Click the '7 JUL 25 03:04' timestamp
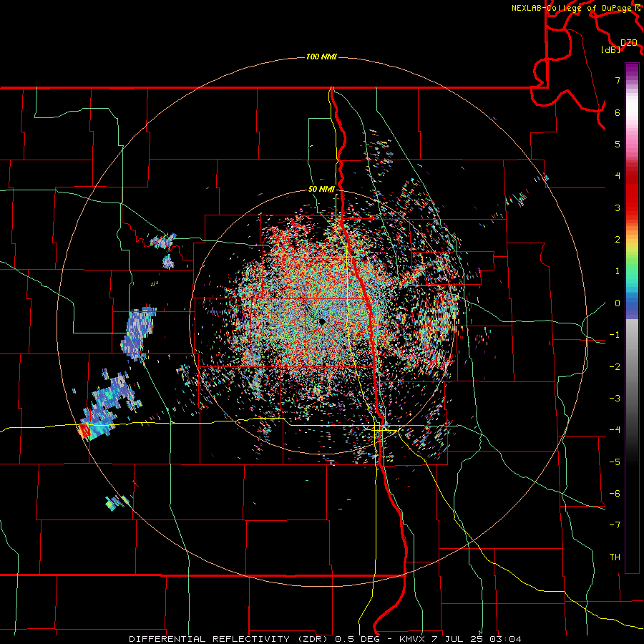This screenshot has height=644, width=644. (x=477, y=639)
